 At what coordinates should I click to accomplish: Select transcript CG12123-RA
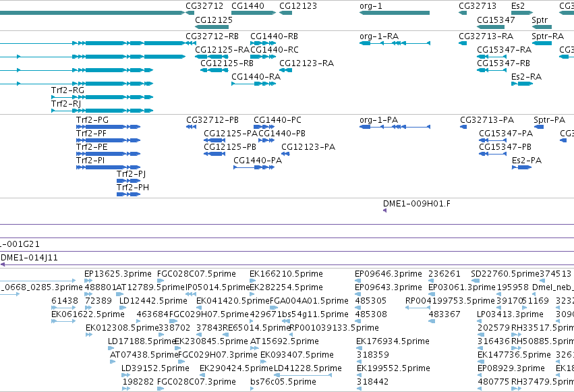pyautogui.click(x=306, y=63)
